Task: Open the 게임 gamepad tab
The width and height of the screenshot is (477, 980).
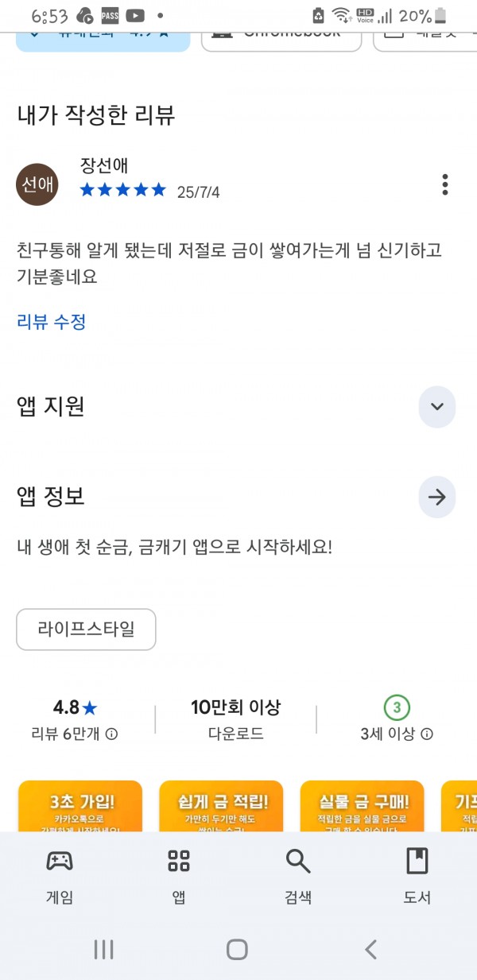Action: [60, 875]
